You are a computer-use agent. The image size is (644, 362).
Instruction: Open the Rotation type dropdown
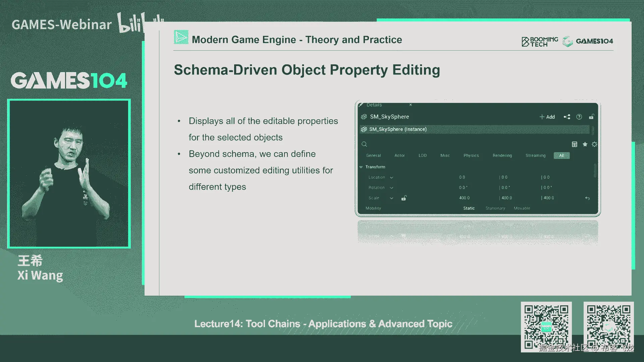click(x=391, y=188)
